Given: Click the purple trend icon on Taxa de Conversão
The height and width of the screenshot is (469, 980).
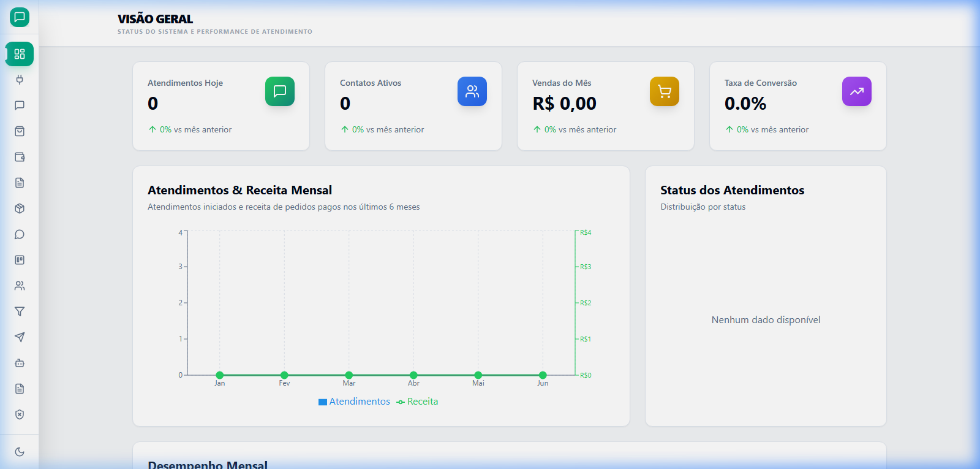Looking at the screenshot, I should tap(857, 91).
